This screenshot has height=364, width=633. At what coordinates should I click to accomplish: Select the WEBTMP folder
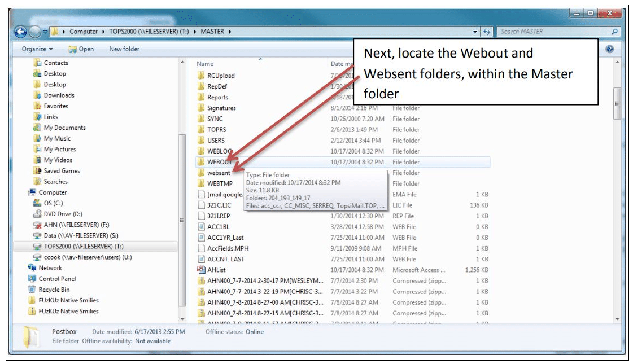click(220, 183)
